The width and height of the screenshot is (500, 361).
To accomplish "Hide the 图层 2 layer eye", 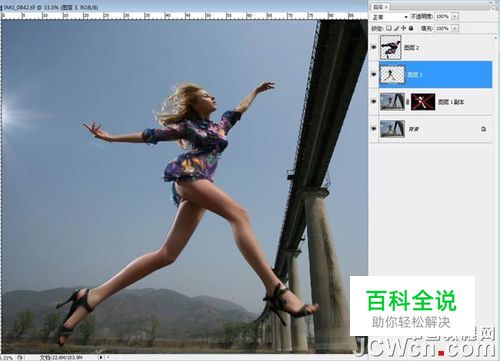I will click(x=374, y=47).
